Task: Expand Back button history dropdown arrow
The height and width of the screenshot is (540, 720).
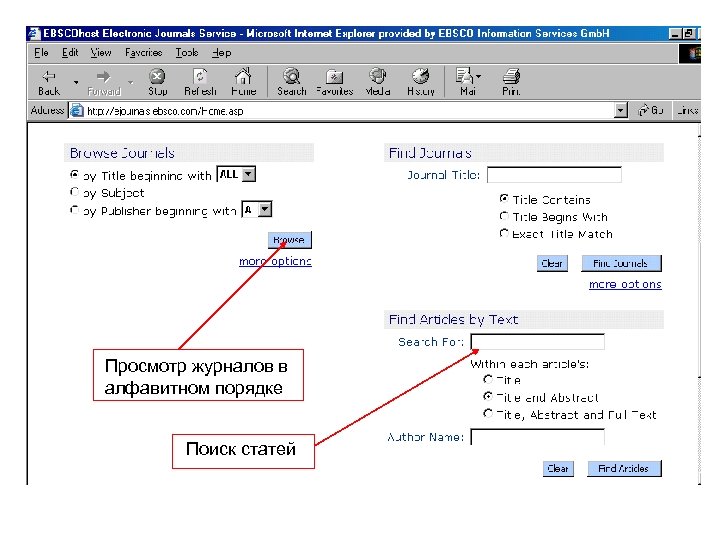Action: coord(76,83)
